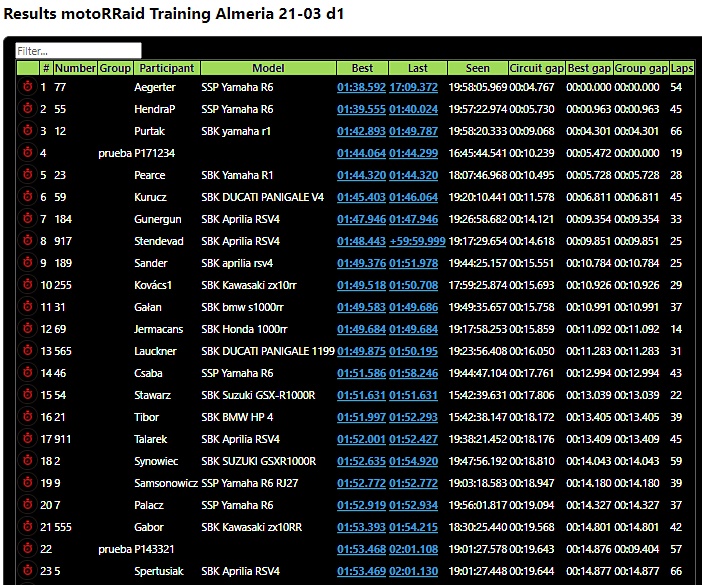Sort the table by Participant column header

(167, 68)
